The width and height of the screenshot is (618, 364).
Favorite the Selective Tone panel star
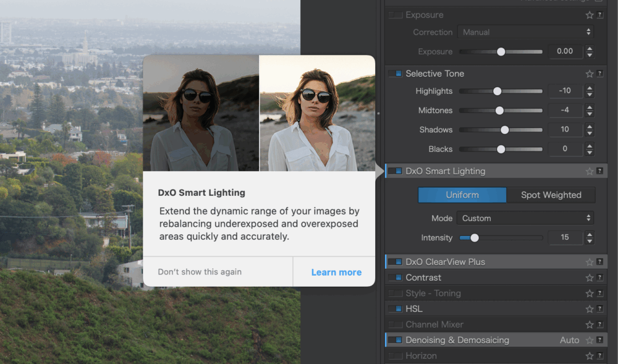[590, 74]
